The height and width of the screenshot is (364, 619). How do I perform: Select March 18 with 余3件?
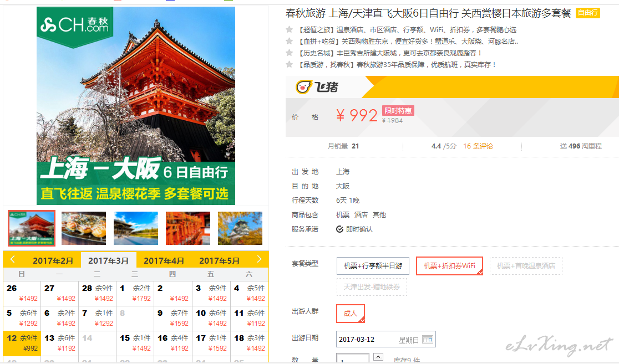pyautogui.click(x=250, y=343)
